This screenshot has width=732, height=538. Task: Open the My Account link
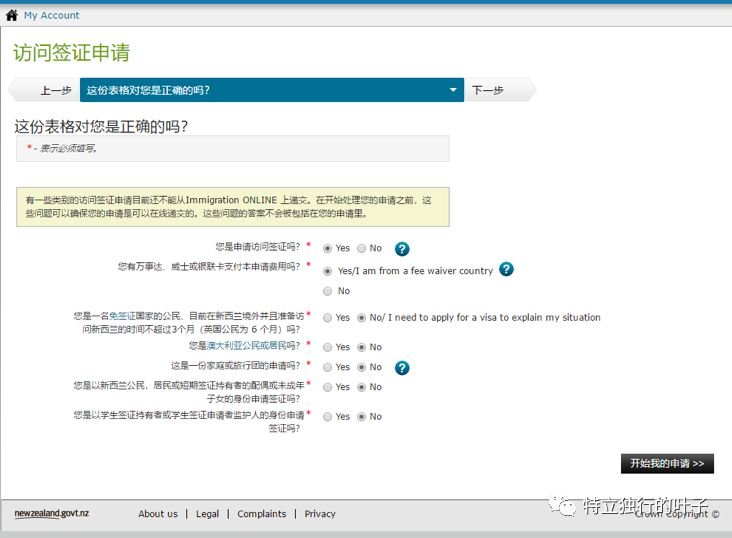pyautogui.click(x=51, y=15)
